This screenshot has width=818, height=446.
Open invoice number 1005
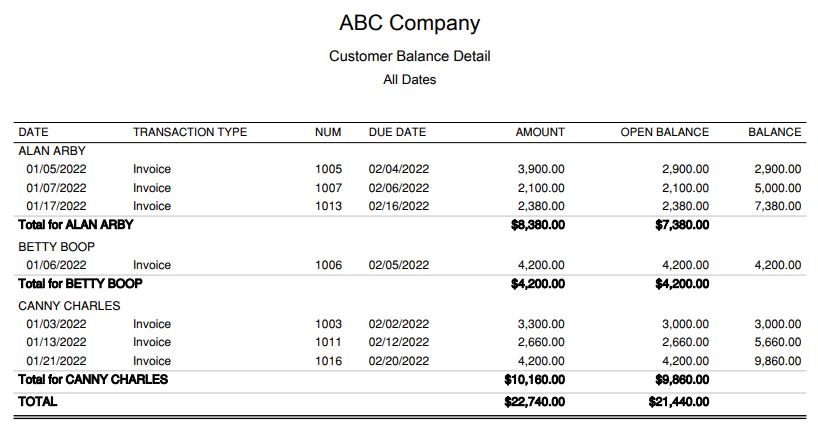[328, 169]
